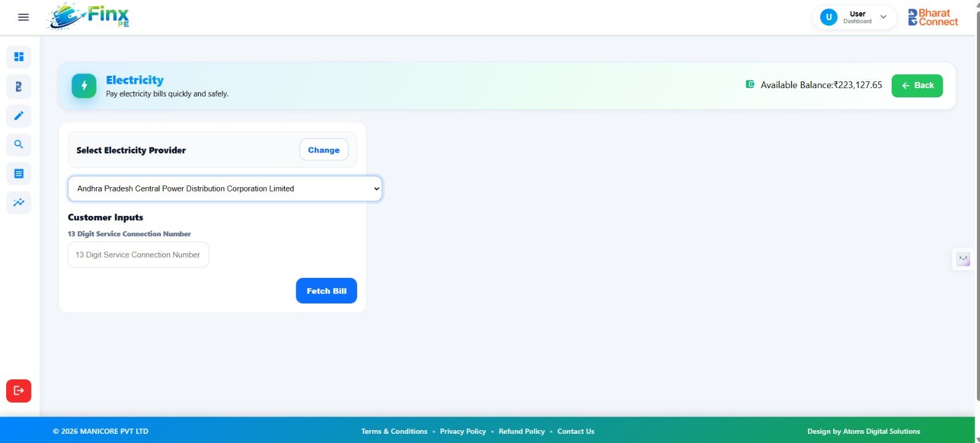Open the floating widget on right edge
The height and width of the screenshot is (443, 980).
point(963,259)
